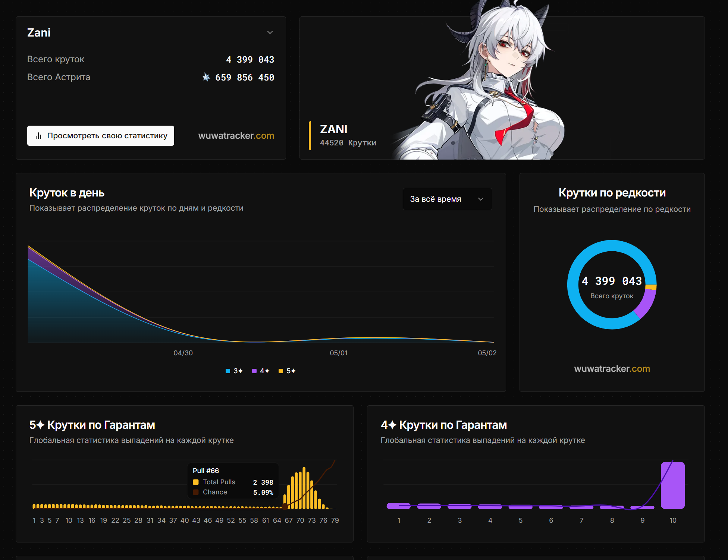Click the 05/01 date axis label
The image size is (728, 560).
pos(339,353)
